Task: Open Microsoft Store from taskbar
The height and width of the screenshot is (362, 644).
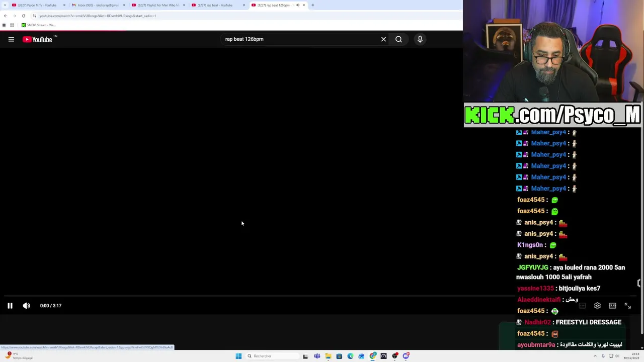Action: (x=339, y=356)
